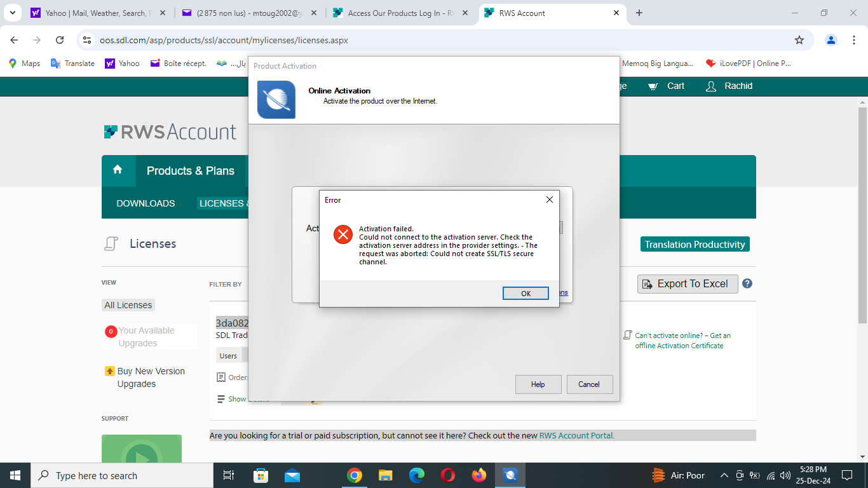This screenshot has width=868, height=488.
Task: Open the iLovePDF bookmark
Action: coord(749,64)
